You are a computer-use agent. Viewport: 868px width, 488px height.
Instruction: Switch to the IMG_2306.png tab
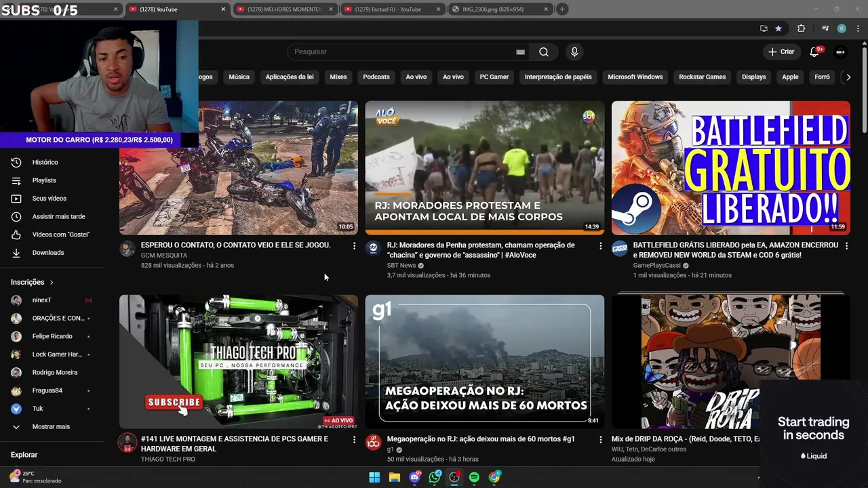tap(500, 9)
